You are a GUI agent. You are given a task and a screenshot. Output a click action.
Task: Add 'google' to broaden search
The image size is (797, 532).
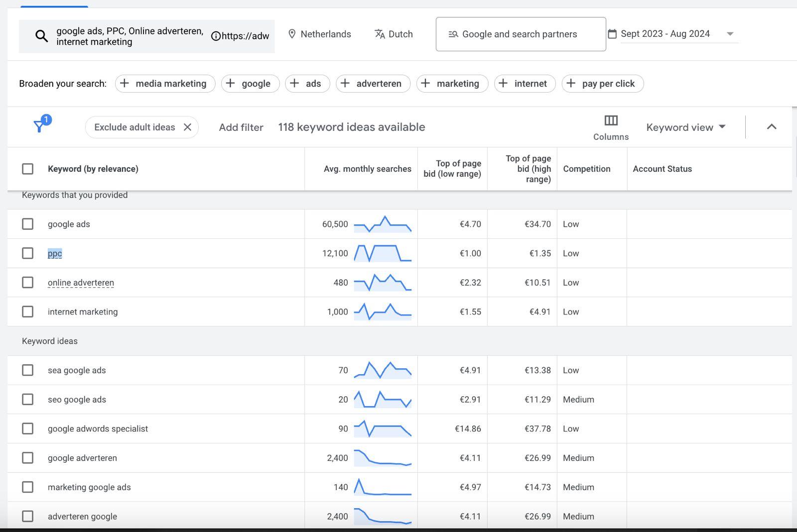click(251, 84)
